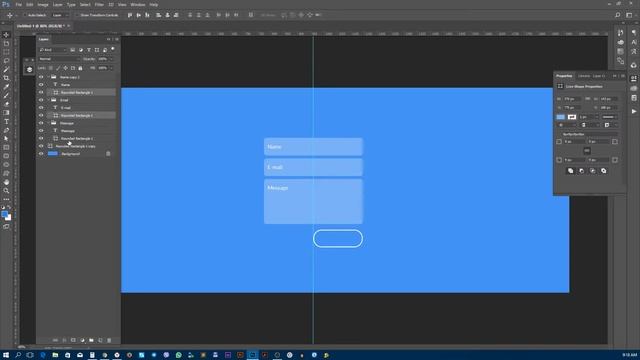
Task: Select the Background layer name
Action: point(71,154)
